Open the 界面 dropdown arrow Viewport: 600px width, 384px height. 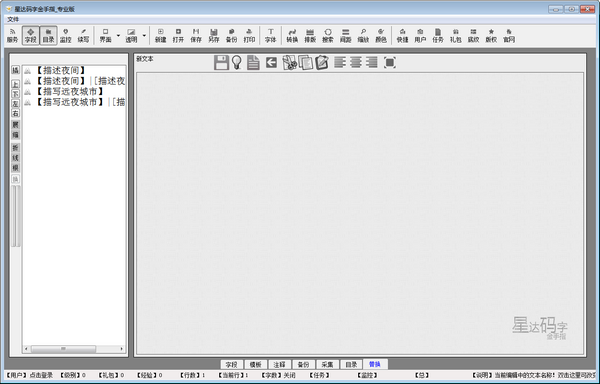(x=118, y=36)
